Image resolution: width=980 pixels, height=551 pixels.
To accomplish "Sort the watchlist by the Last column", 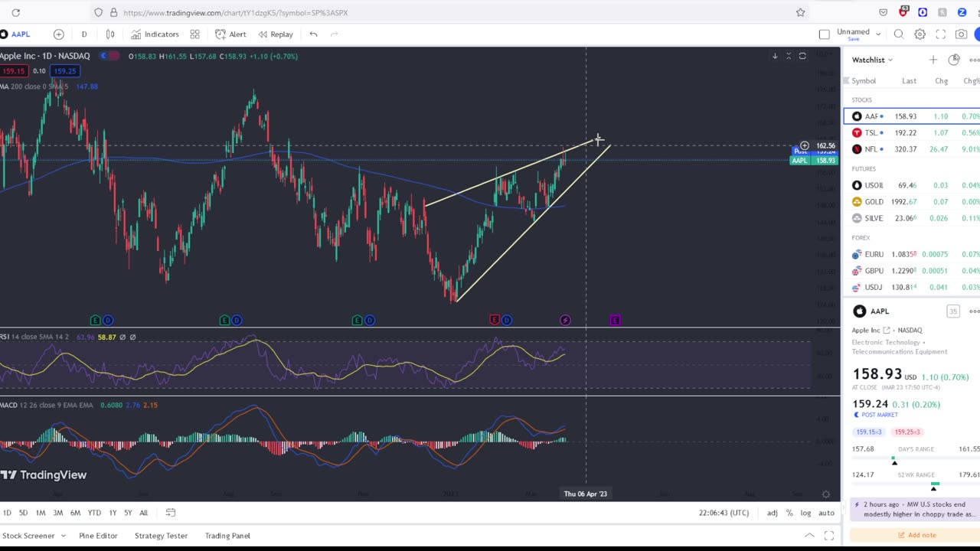I will pos(909,80).
